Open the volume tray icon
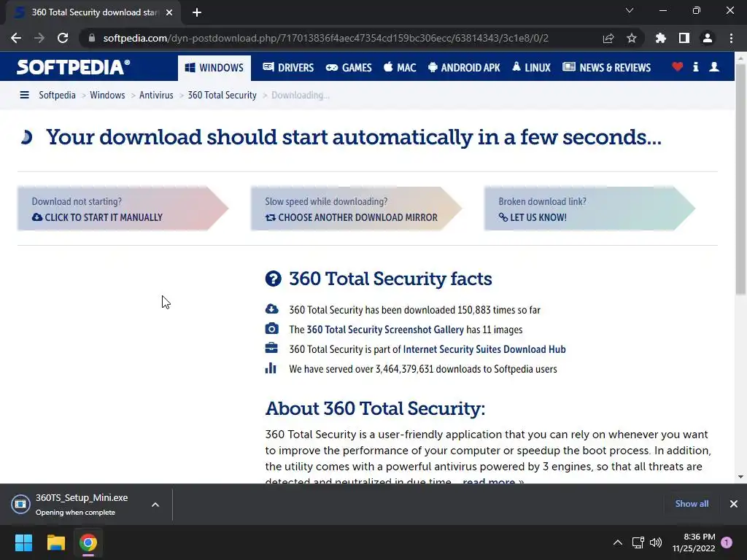747x560 pixels. pos(656,542)
